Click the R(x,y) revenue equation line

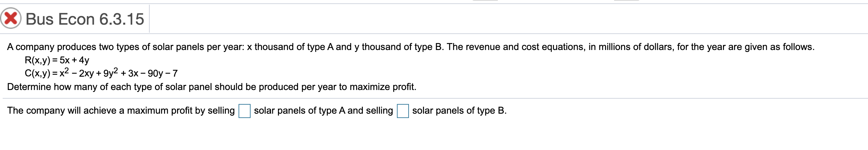(x=57, y=60)
